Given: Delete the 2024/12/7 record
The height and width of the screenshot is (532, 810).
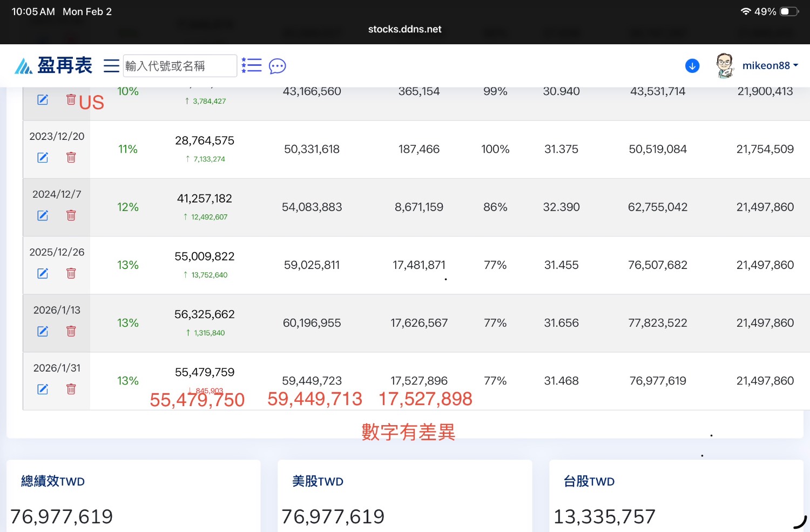Looking at the screenshot, I should coord(71,216).
